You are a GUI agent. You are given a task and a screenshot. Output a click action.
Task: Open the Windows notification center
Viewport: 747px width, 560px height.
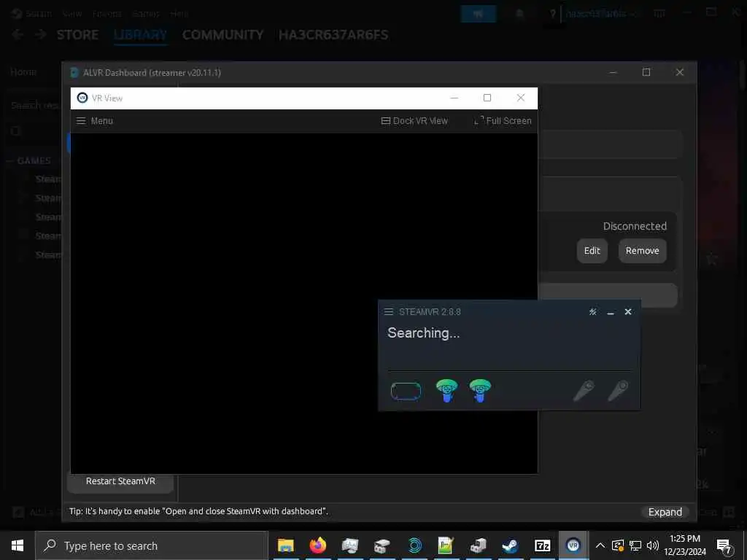pyautogui.click(x=724, y=546)
